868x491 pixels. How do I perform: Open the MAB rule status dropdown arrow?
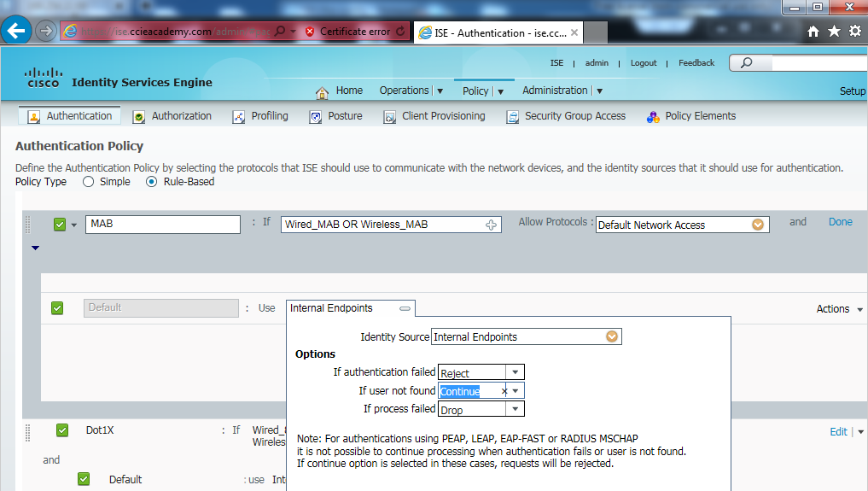click(73, 225)
